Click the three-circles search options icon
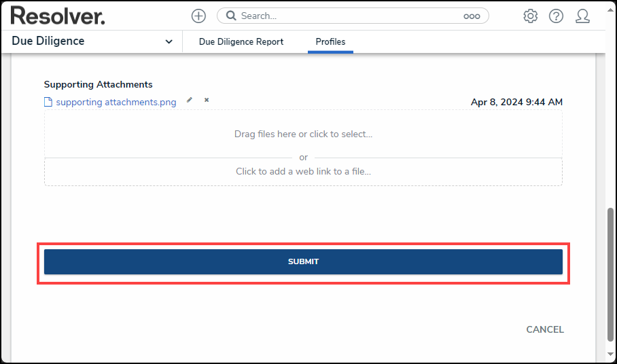Image resolution: width=617 pixels, height=364 pixels. 472,16
